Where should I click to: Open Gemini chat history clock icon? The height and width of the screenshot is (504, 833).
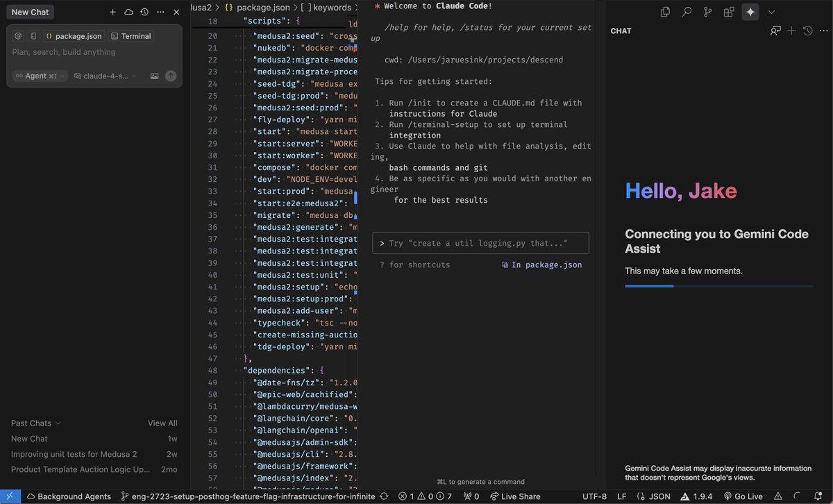coord(807,31)
